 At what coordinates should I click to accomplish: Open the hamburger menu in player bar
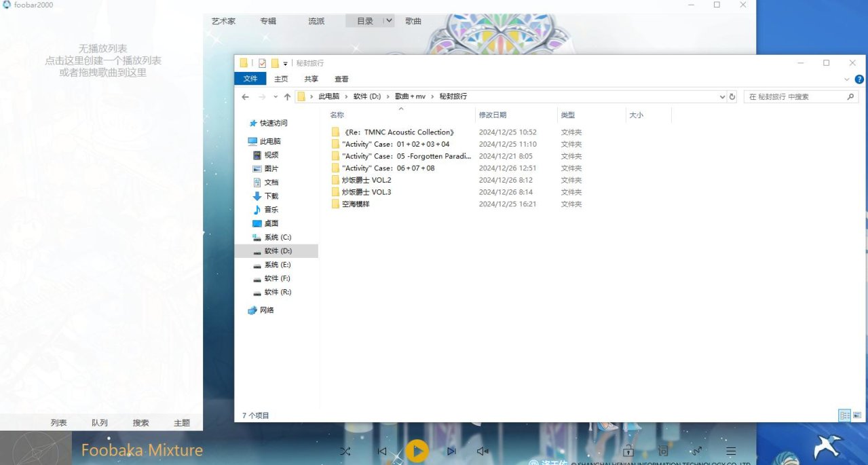click(731, 451)
